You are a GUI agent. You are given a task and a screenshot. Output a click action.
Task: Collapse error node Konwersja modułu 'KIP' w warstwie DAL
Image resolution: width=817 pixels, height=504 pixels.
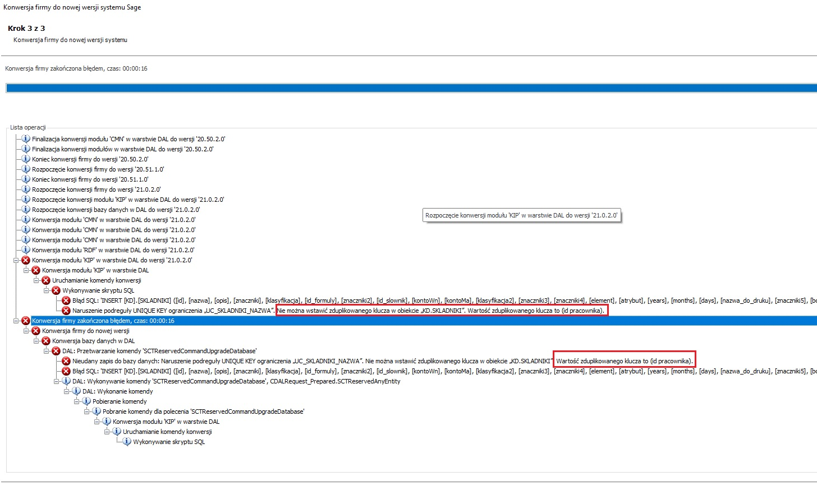point(26,270)
